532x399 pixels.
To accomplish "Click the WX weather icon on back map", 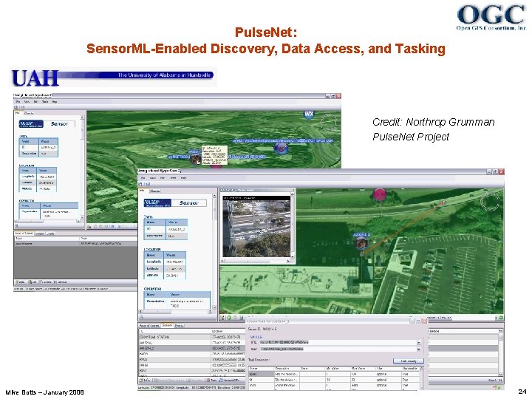I will (309, 114).
